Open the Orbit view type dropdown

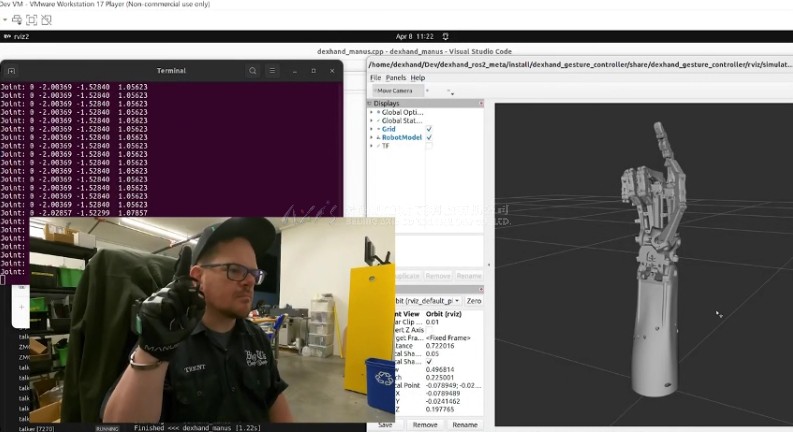click(430, 300)
